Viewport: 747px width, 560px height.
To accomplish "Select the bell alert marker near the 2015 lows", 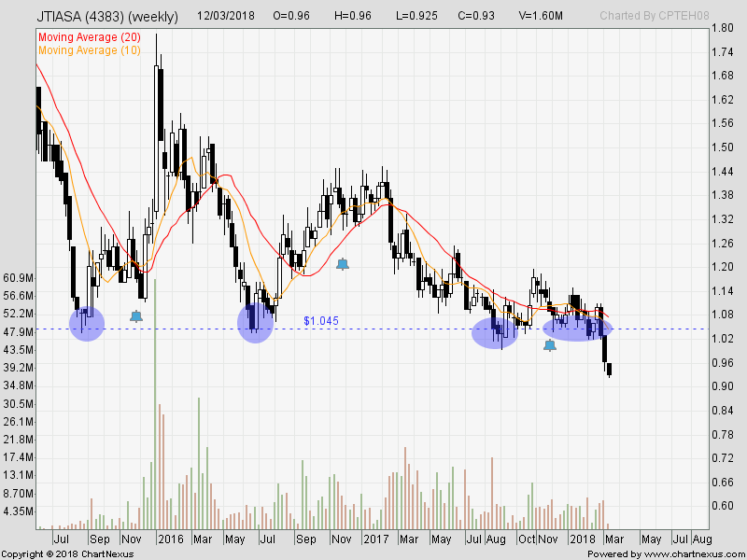I will pyautogui.click(x=136, y=315).
